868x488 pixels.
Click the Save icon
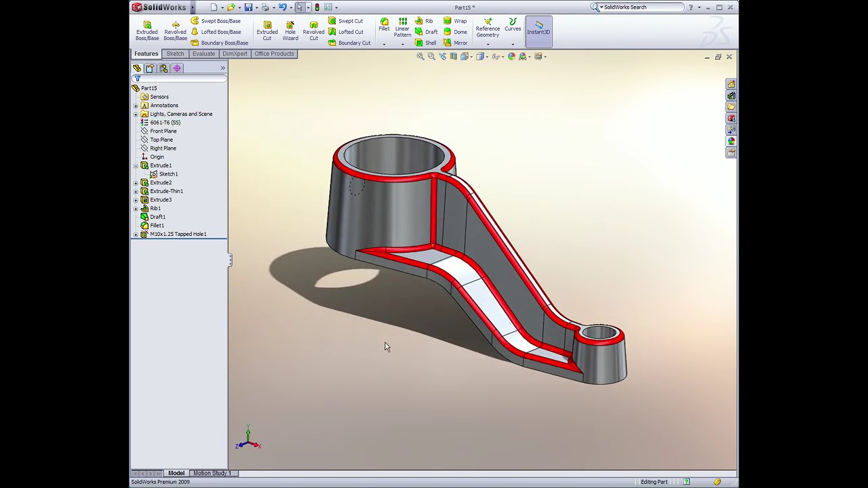[248, 7]
